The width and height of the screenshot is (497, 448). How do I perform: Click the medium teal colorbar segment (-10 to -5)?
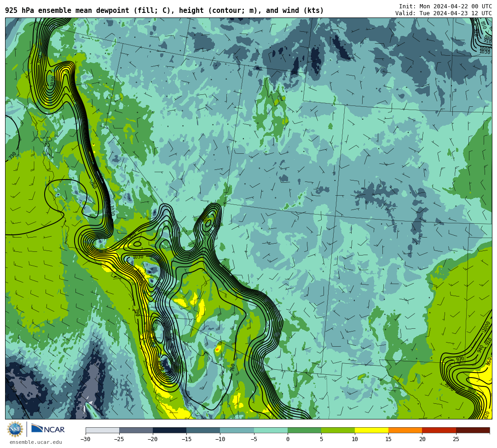tap(237, 430)
